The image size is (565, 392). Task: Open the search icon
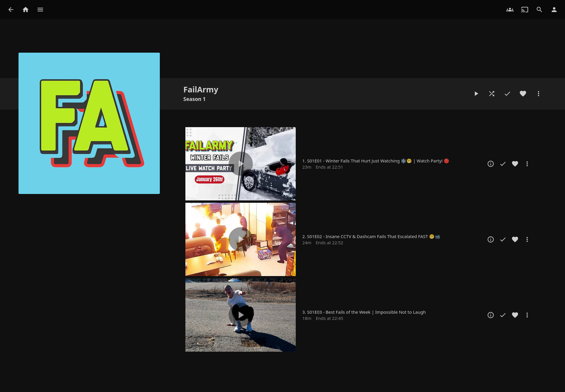[539, 10]
